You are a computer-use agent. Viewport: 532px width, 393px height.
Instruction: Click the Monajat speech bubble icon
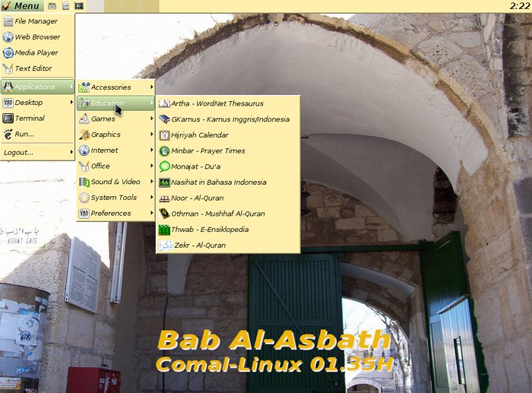pyautogui.click(x=164, y=166)
